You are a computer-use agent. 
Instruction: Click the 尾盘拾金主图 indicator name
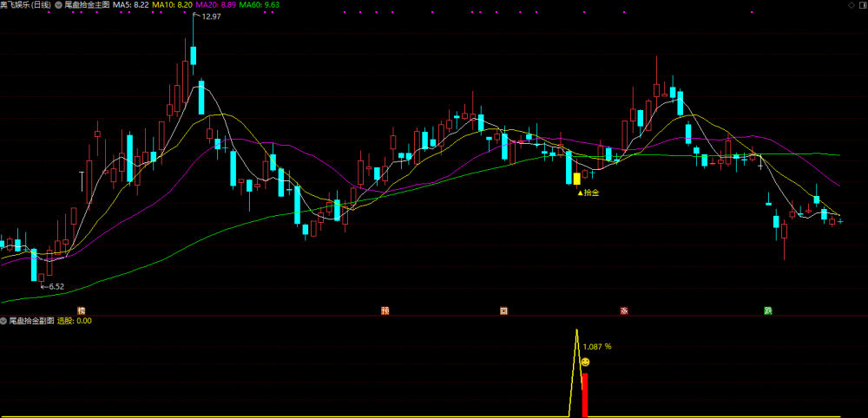click(86, 4)
